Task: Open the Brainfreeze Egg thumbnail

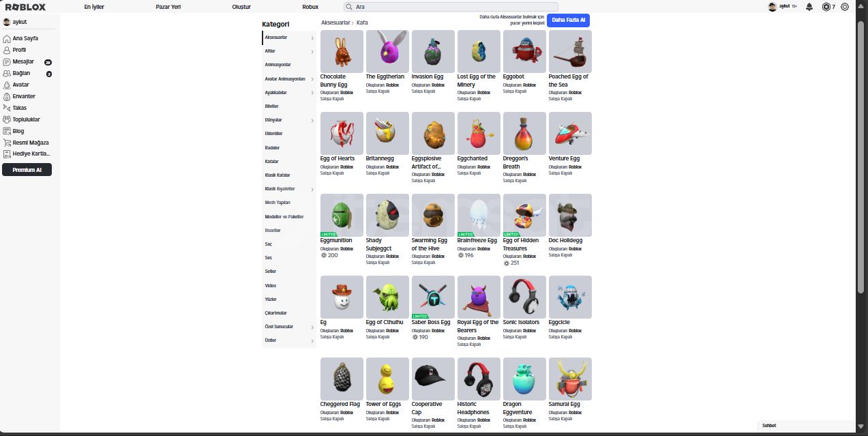Action: [x=479, y=215]
